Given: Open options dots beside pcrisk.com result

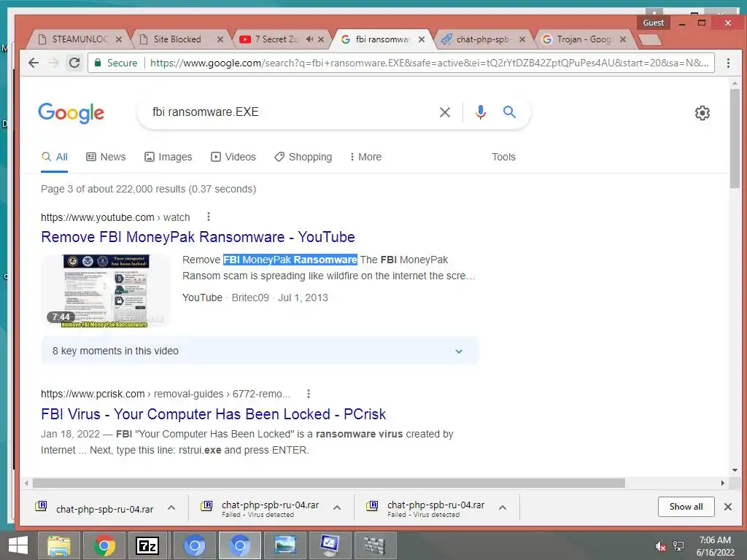Looking at the screenshot, I should (309, 394).
